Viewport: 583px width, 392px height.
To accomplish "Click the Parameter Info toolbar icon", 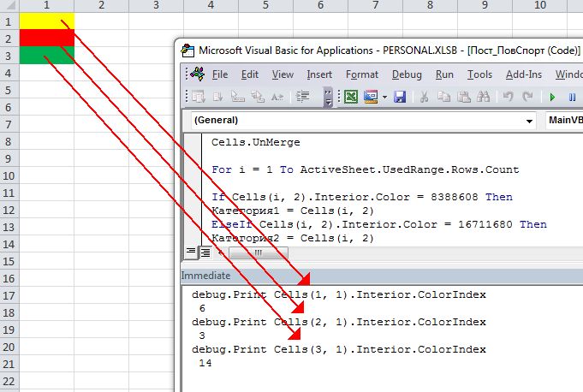I will 258,97.
